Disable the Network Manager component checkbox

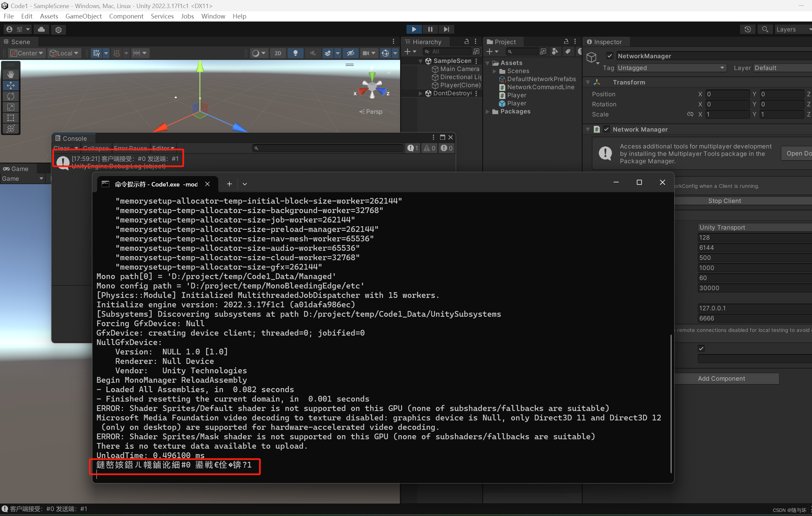(x=606, y=129)
